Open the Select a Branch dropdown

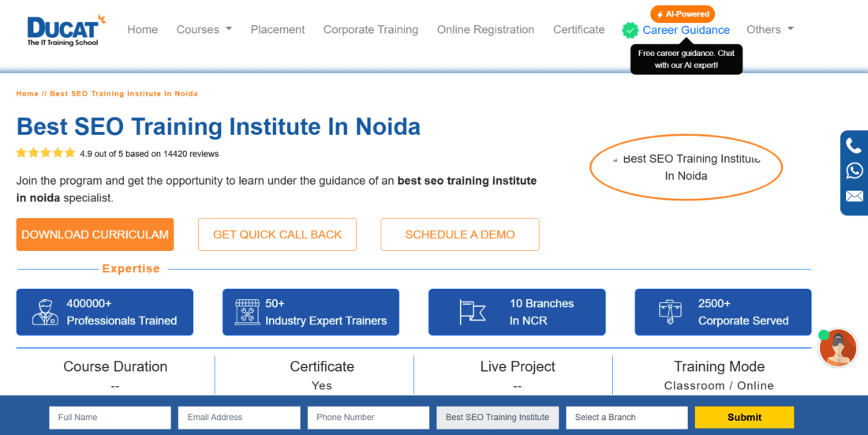point(627,418)
